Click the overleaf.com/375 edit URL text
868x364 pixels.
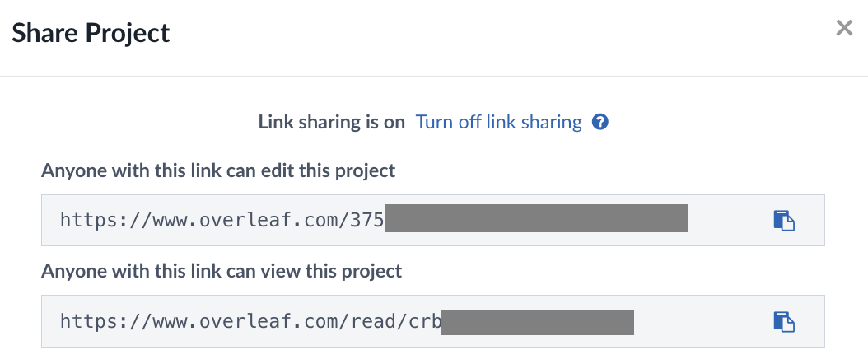click(222, 221)
